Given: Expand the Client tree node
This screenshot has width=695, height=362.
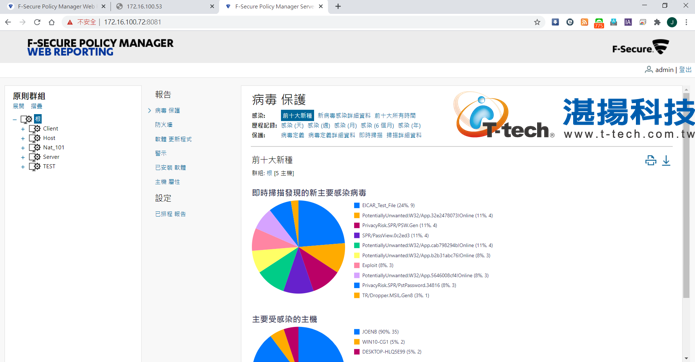Looking at the screenshot, I should [23, 129].
